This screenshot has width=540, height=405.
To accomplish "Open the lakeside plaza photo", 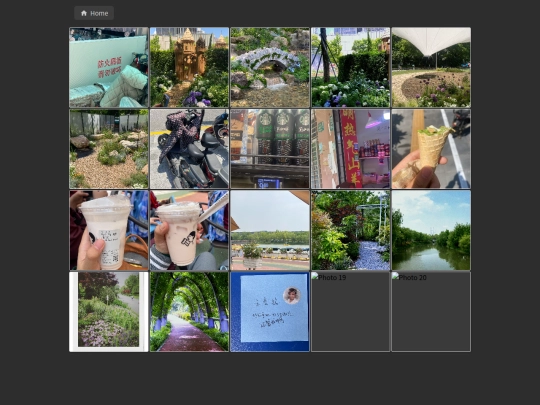I will pos(270,230).
